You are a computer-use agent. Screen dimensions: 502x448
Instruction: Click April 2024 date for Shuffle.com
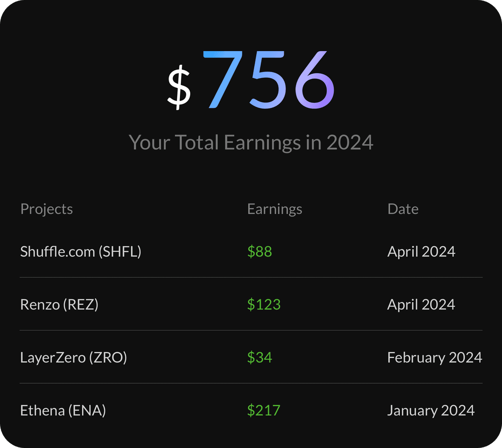421,252
